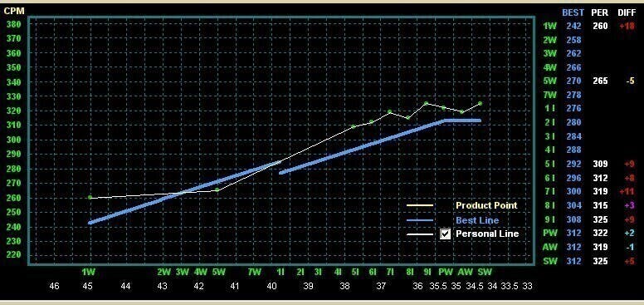Select BEST value "292" in the 5I row
The image size is (644, 305).
click(x=573, y=164)
